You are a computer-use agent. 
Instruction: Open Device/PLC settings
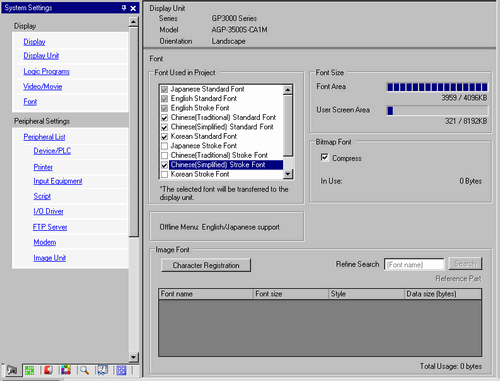click(52, 151)
